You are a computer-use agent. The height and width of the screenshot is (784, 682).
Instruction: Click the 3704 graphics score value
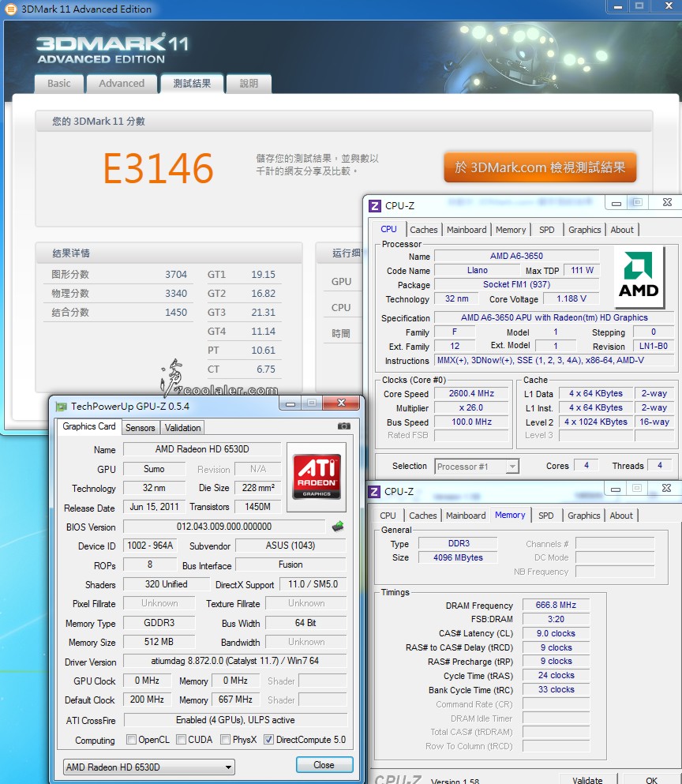[x=176, y=275]
